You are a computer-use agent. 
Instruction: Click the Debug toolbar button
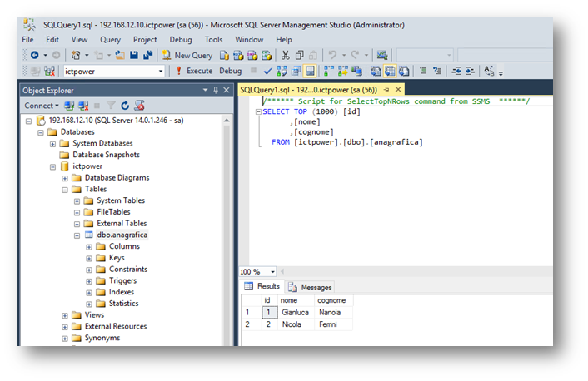tap(230, 71)
